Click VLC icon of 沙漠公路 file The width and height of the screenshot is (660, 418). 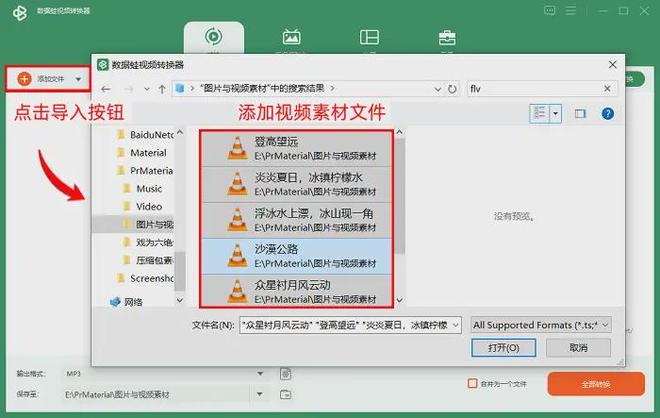tap(237, 256)
